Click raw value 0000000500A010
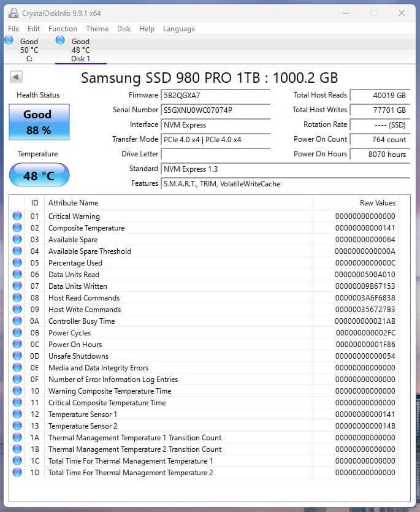 point(365,274)
